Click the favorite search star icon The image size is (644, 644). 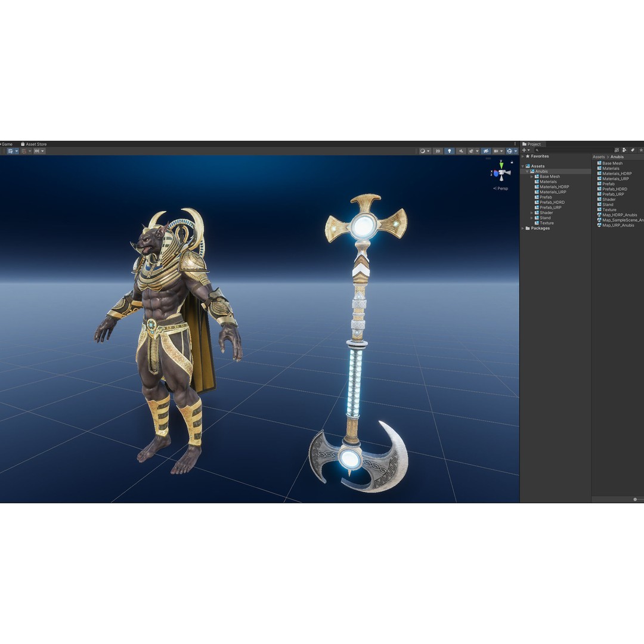tap(640, 150)
